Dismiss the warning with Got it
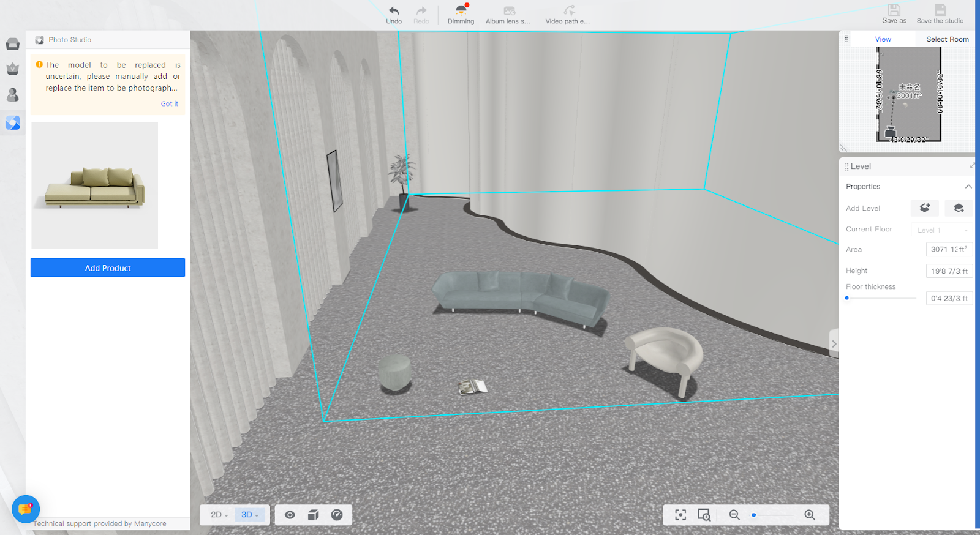 tap(169, 104)
